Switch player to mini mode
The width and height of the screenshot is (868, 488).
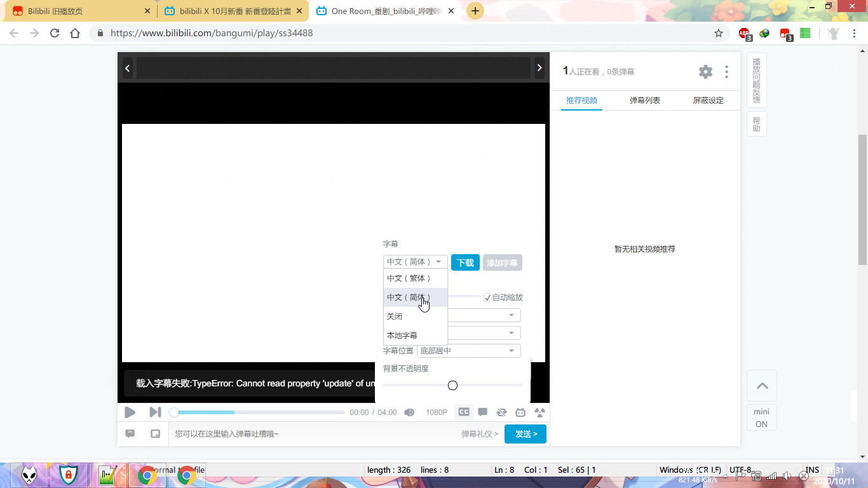tap(761, 417)
